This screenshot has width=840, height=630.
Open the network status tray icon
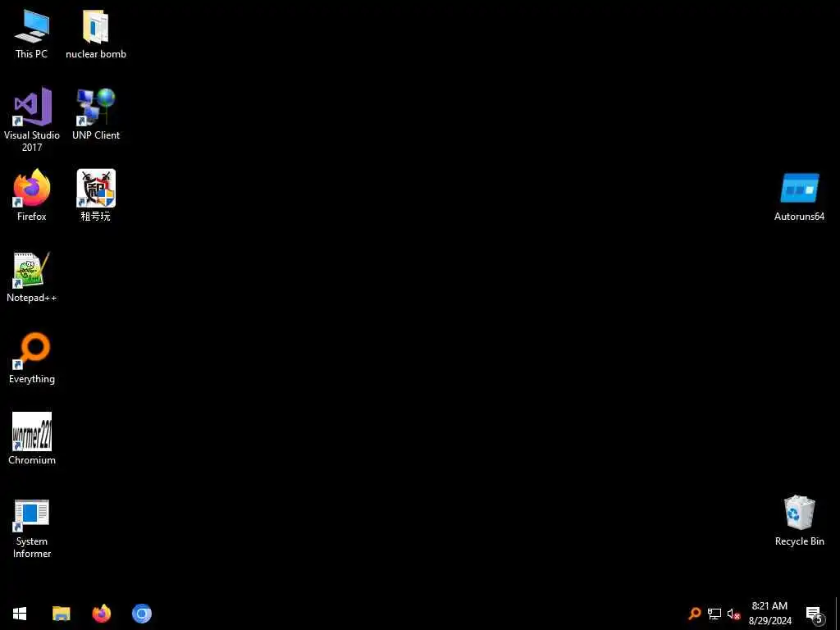pos(714,614)
